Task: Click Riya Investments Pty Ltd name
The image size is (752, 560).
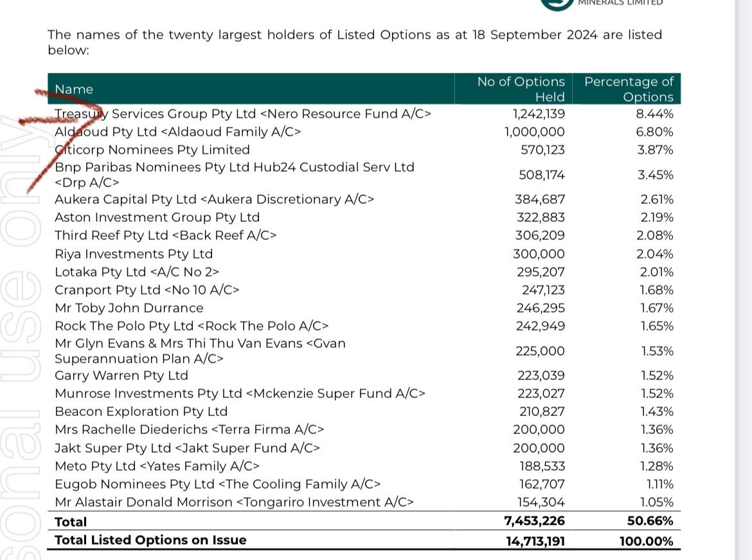Action: pyautogui.click(x=134, y=254)
